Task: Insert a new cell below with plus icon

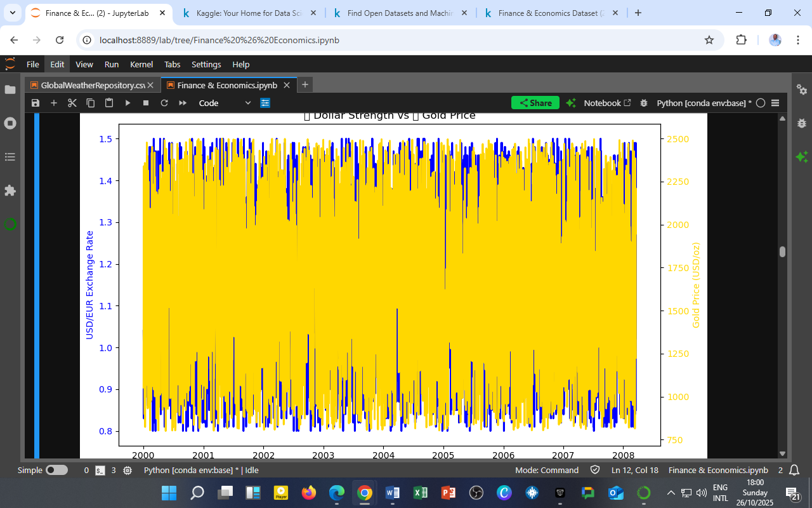Action: (54, 103)
